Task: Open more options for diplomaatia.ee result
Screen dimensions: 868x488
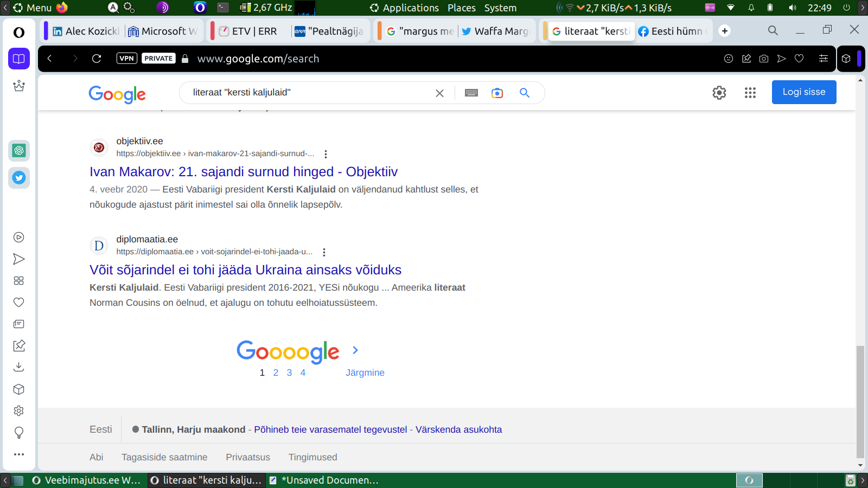Action: click(324, 252)
